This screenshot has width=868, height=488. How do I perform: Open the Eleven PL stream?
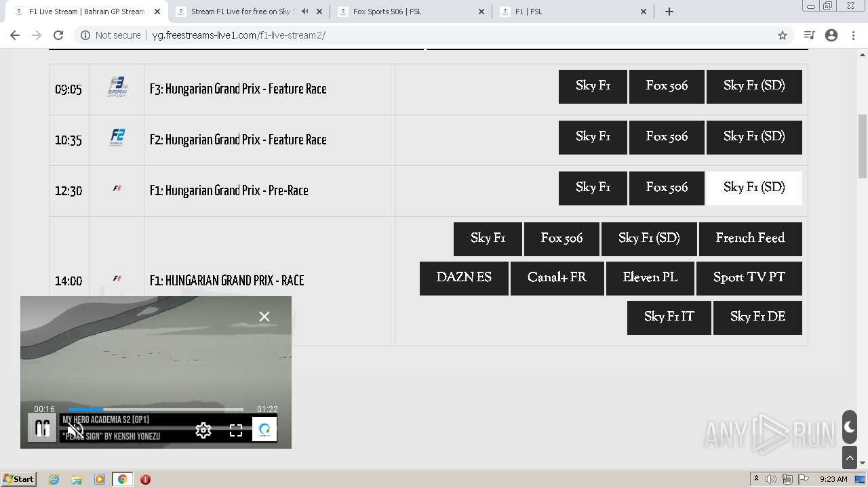coord(650,278)
